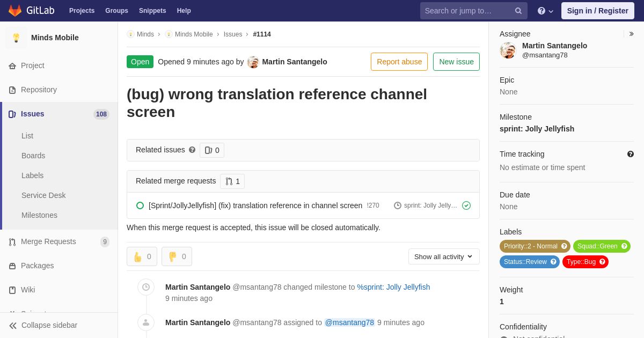This screenshot has height=338, width=644.
Task: Open the Snippets menu item
Action: (x=152, y=11)
